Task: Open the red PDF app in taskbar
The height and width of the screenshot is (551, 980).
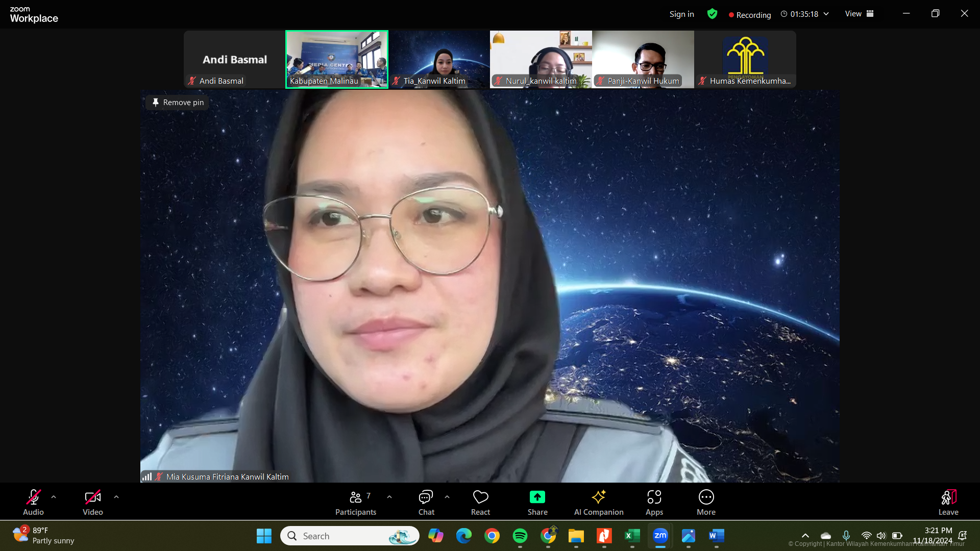Action: (604, 536)
